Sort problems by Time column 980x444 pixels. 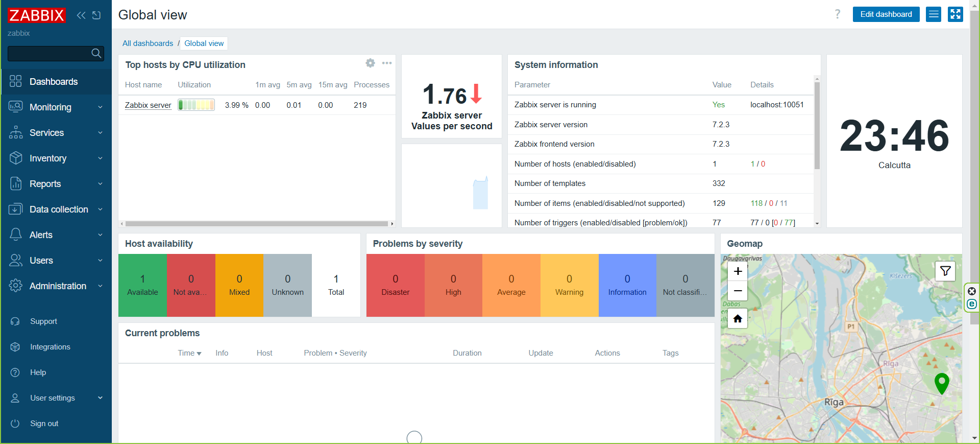(189, 353)
